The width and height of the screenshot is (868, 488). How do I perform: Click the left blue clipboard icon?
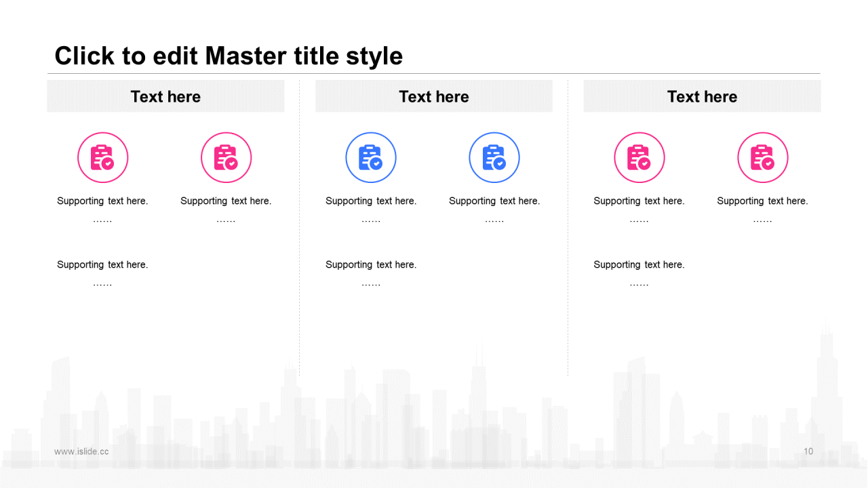[371, 157]
